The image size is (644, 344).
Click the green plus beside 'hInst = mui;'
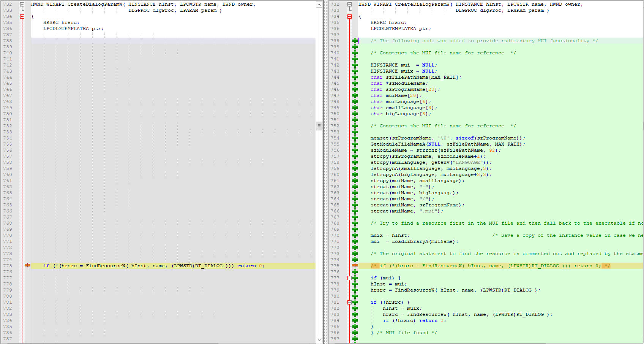[355, 284]
